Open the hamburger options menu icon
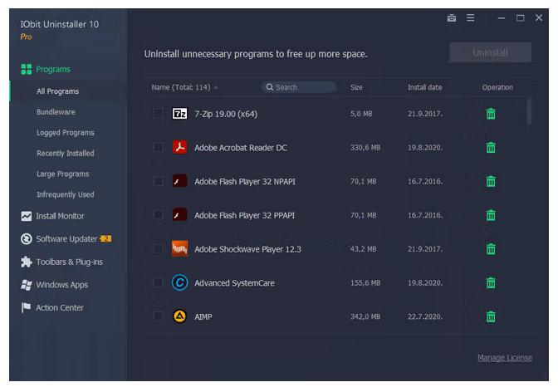 tap(471, 18)
